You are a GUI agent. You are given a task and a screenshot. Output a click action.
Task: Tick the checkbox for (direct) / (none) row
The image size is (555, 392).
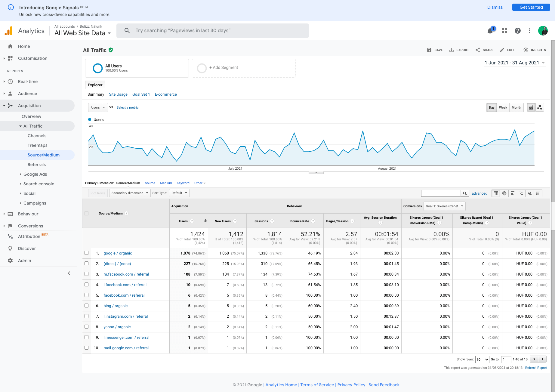pyautogui.click(x=87, y=264)
